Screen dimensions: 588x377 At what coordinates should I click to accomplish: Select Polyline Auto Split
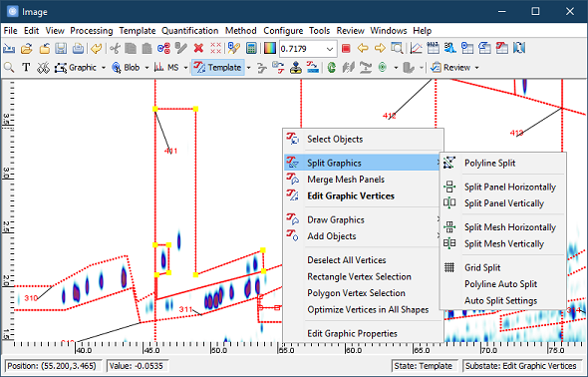coord(503,284)
